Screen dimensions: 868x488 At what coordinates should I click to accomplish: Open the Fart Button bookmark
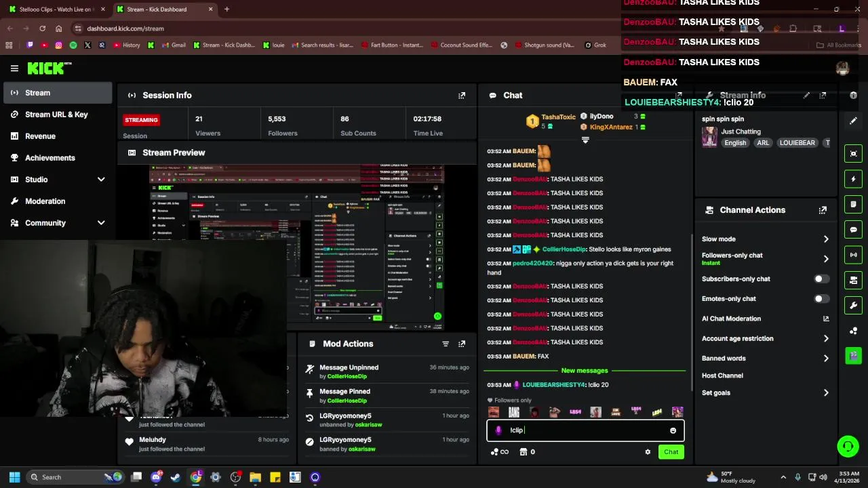pos(391,45)
